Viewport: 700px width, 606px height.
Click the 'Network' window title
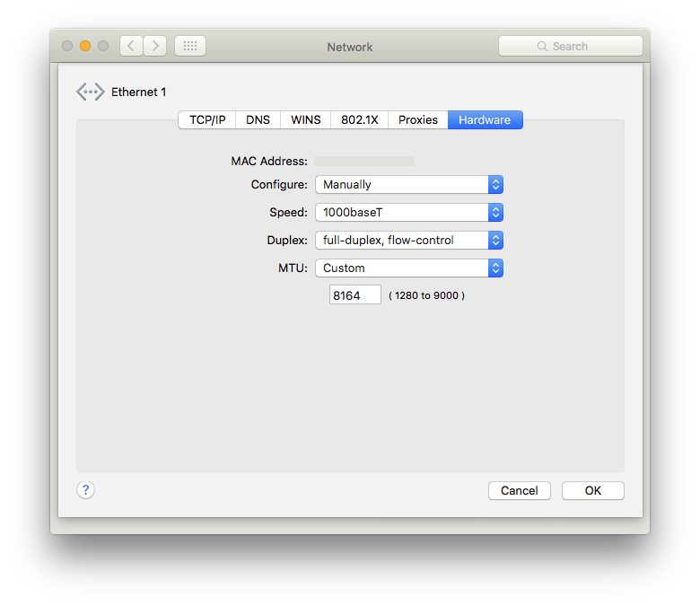[350, 47]
